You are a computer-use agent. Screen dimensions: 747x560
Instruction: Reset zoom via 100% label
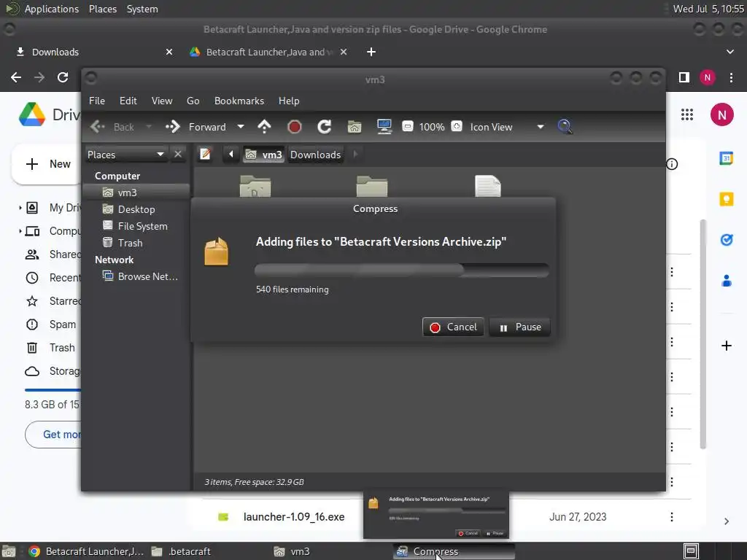(x=432, y=127)
